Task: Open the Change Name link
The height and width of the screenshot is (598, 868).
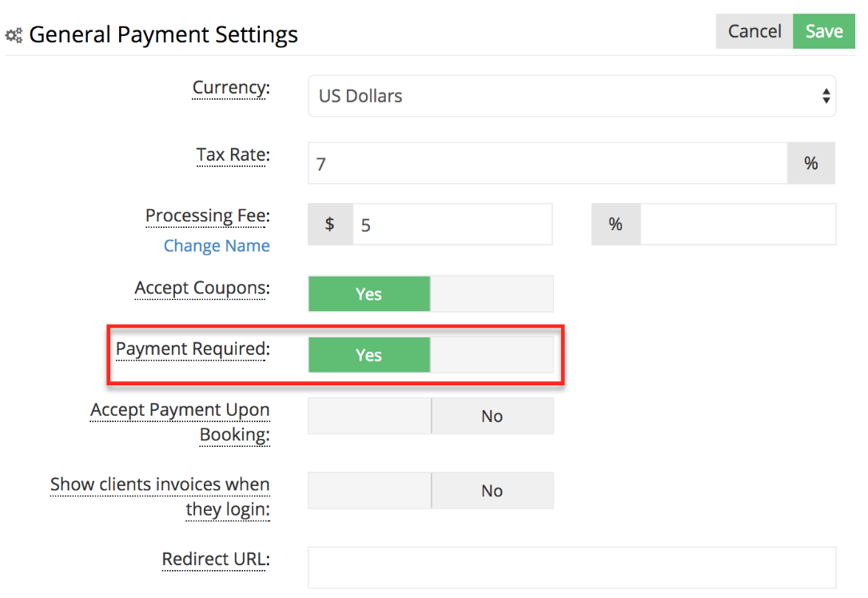Action: [217, 245]
